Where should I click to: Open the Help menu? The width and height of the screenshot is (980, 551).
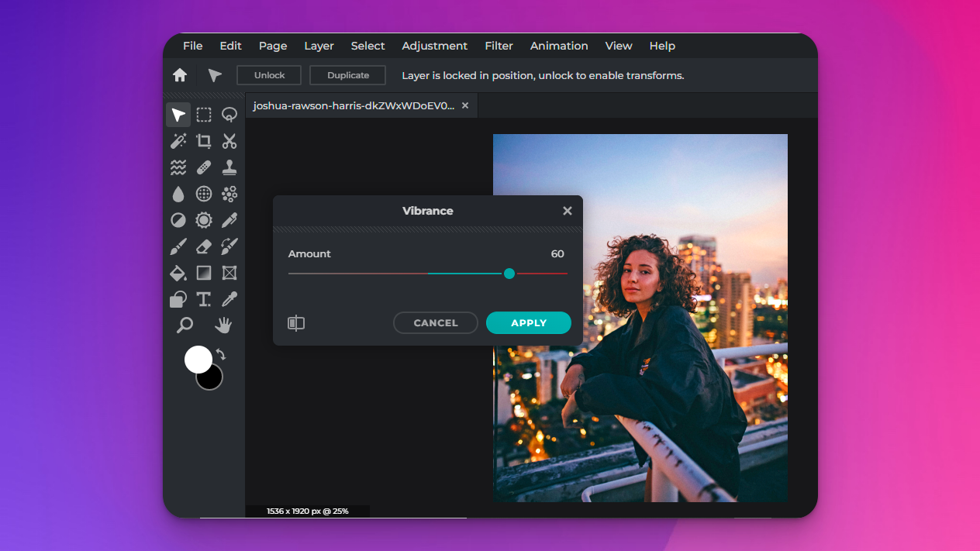(662, 46)
